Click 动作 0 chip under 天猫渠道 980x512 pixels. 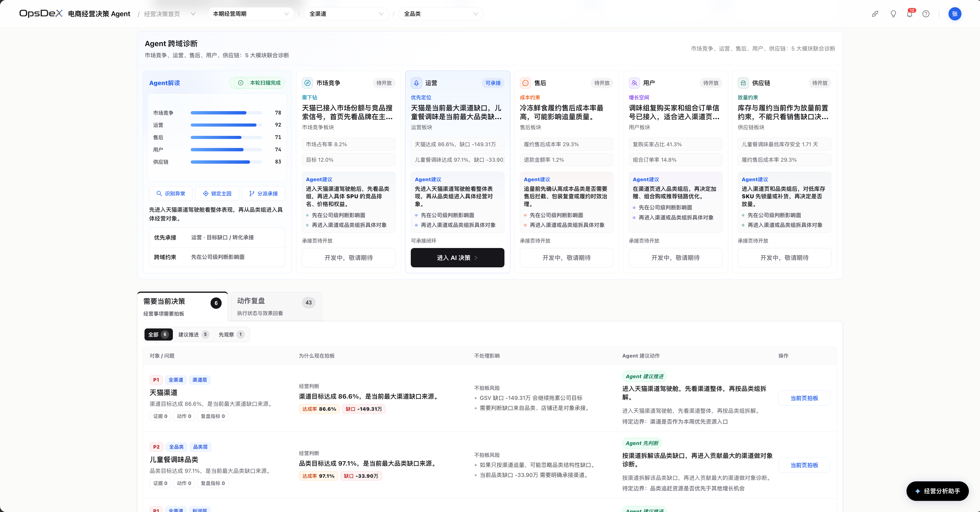click(184, 416)
